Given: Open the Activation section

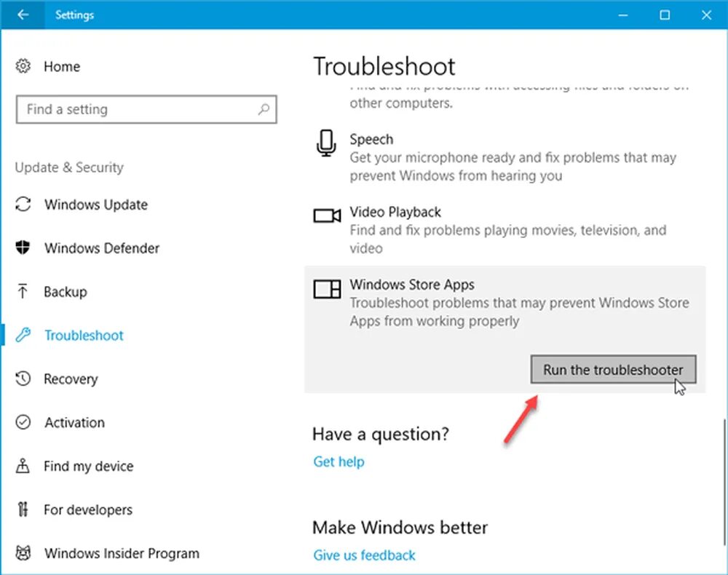Looking at the screenshot, I should click(x=74, y=423).
